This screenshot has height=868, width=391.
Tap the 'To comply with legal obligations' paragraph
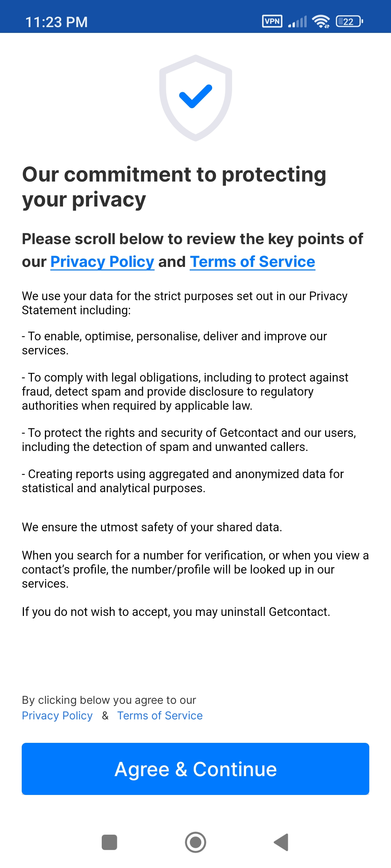(x=185, y=392)
